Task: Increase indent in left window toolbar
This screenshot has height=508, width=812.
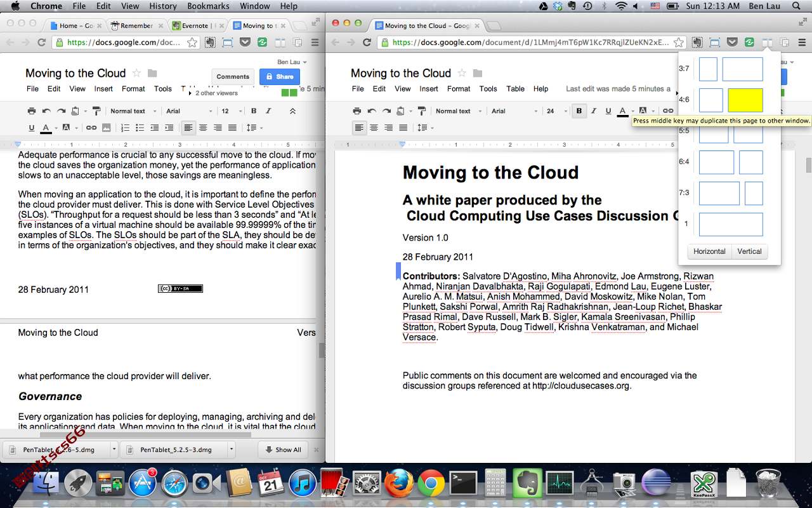Action: click(169, 128)
